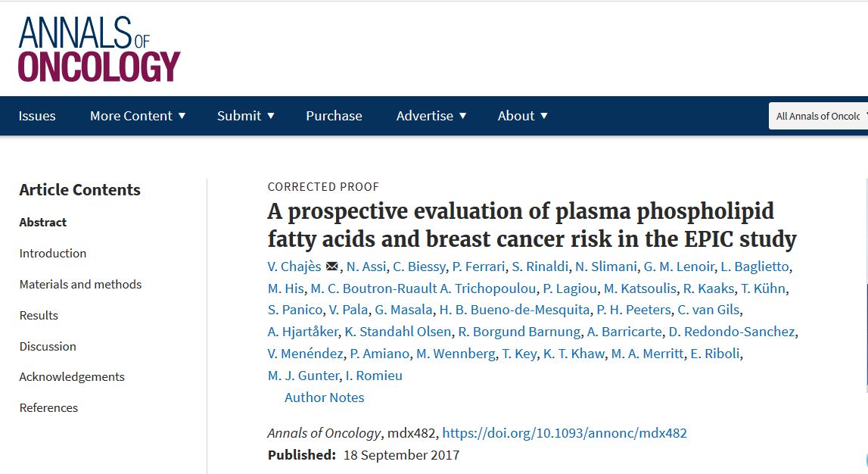View the References section
Screen dimensions: 868x474
pos(48,408)
